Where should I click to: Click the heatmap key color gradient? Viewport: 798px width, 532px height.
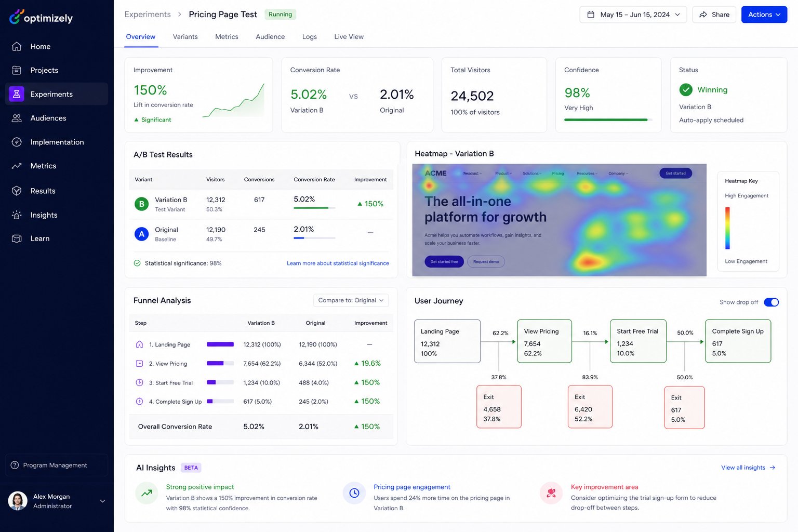coord(727,228)
